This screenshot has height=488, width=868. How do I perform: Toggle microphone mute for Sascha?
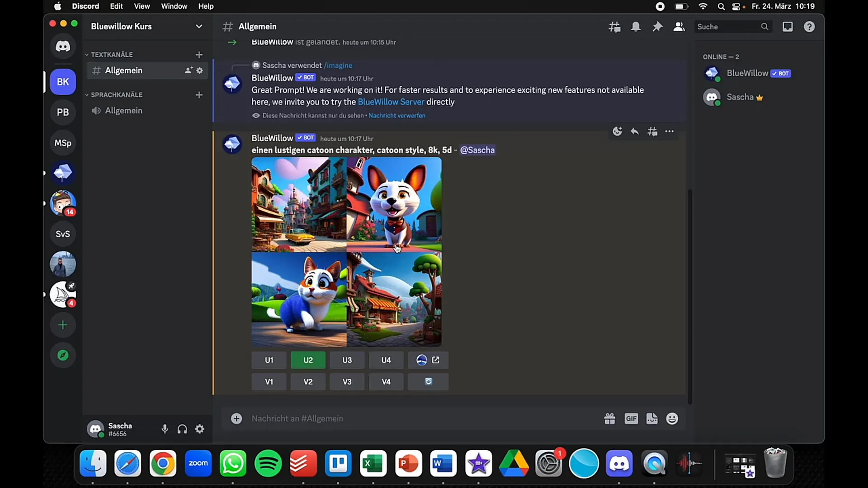[x=165, y=429]
